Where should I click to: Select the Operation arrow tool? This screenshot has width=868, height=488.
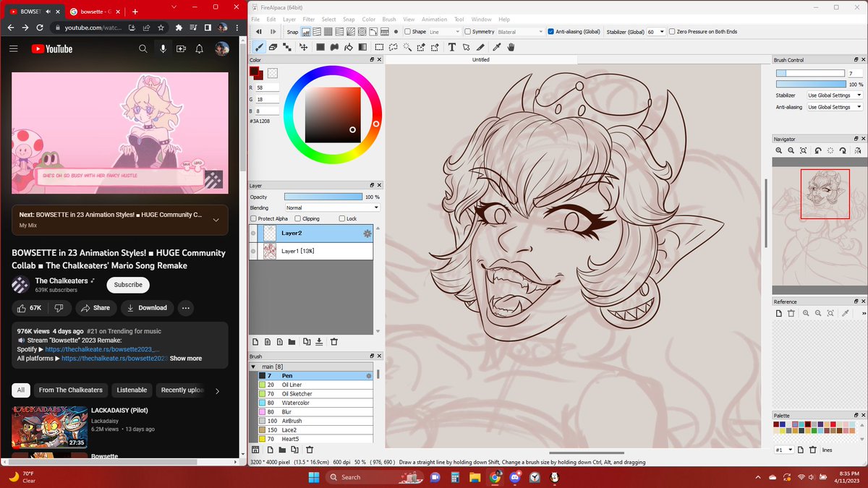coord(466,47)
